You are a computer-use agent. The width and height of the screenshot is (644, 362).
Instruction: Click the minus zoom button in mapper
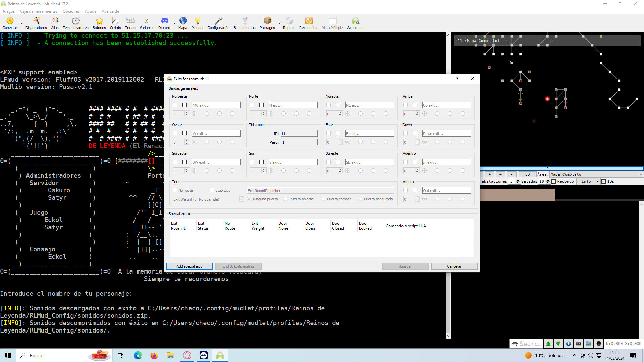512,174
